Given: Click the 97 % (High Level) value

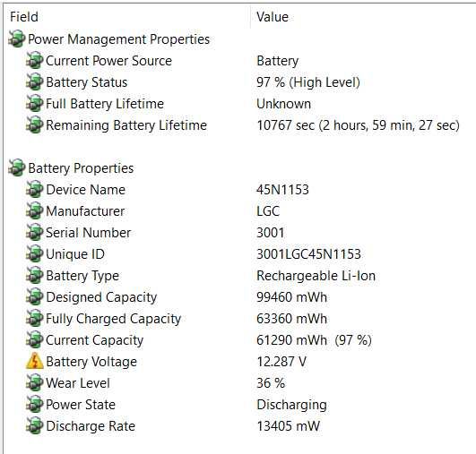Looking at the screenshot, I should click(308, 82).
